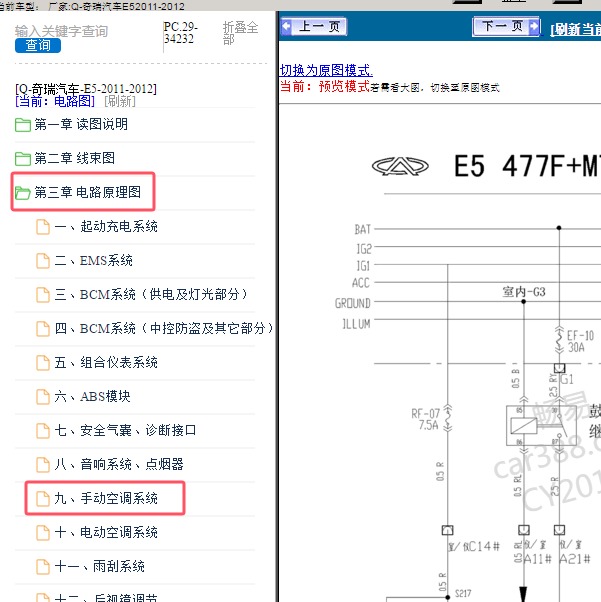601x602 pixels.
Task: Open 二、EMS系统 page
Action: tap(93, 260)
